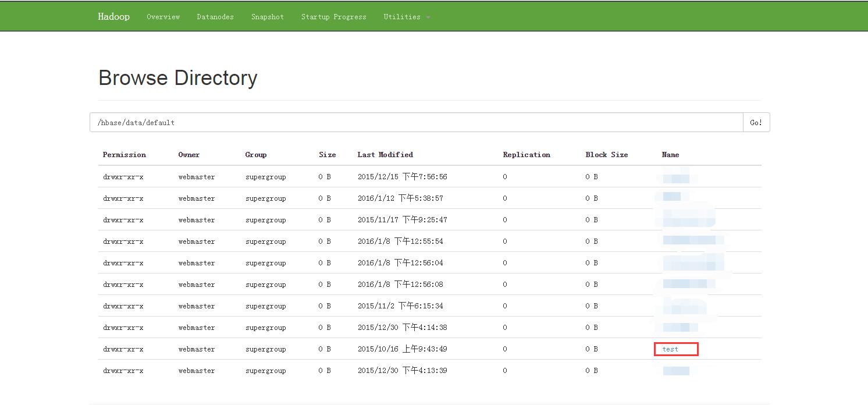Click webmaster in the 下午4:13:39 row
This screenshot has height=412, width=868.
coord(197,371)
